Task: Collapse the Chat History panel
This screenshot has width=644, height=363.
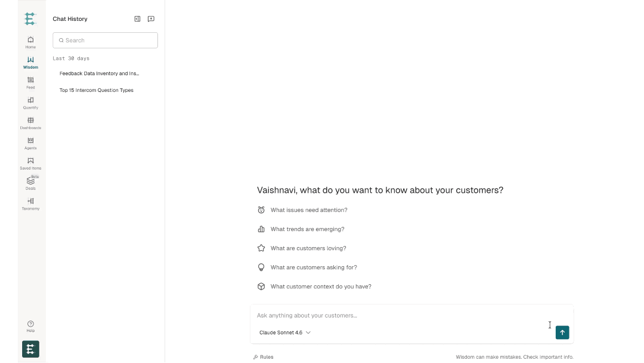Action: [x=137, y=19]
